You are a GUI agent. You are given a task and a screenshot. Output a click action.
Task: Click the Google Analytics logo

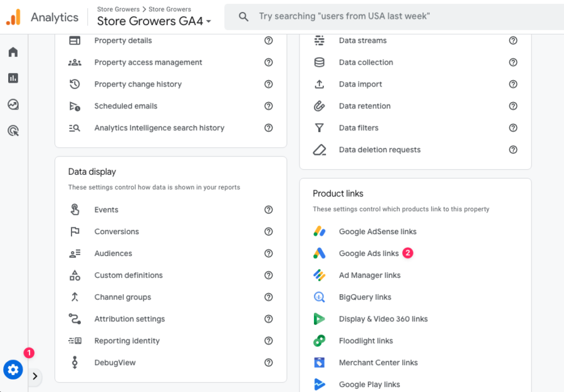pyautogui.click(x=13, y=17)
